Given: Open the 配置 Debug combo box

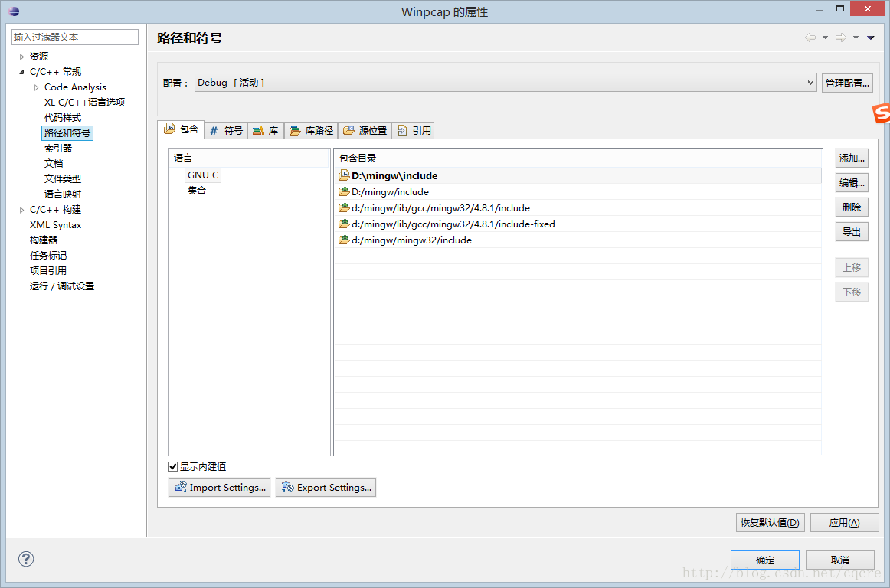Looking at the screenshot, I should pos(506,82).
